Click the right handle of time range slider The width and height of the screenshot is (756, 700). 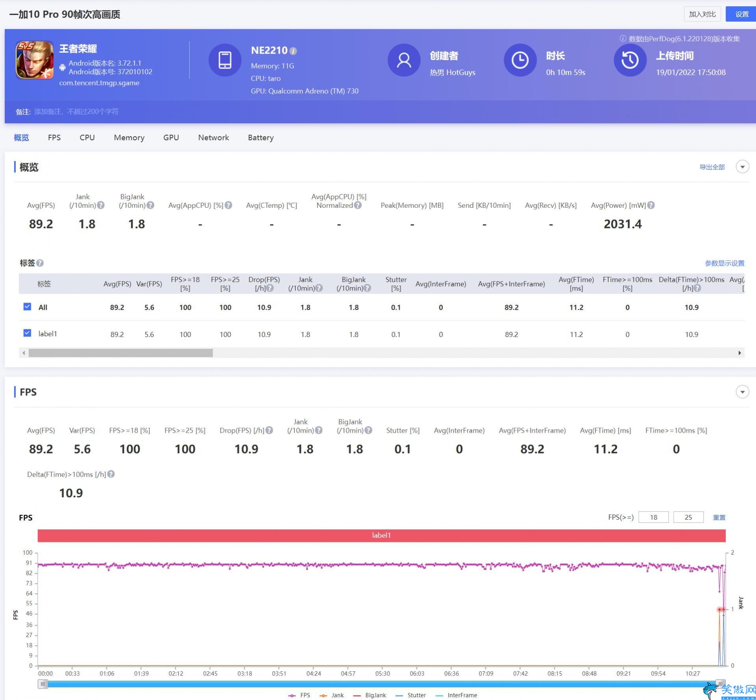(x=720, y=684)
